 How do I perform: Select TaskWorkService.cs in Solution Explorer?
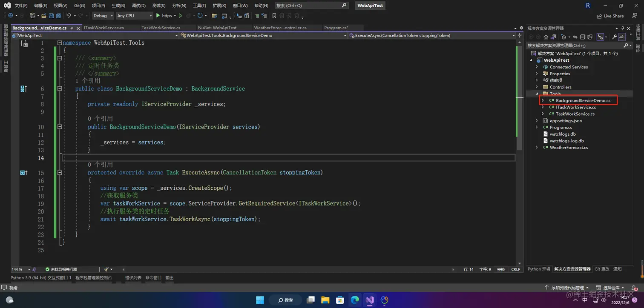tap(575, 114)
